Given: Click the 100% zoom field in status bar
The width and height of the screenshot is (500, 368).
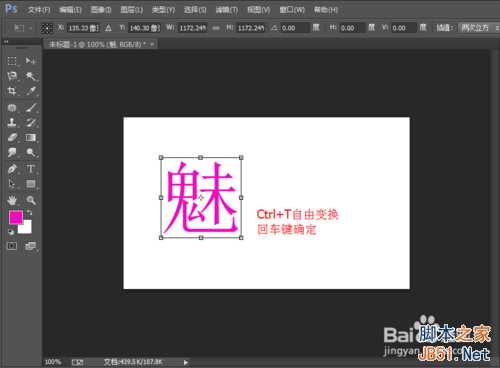Looking at the screenshot, I should (53, 362).
